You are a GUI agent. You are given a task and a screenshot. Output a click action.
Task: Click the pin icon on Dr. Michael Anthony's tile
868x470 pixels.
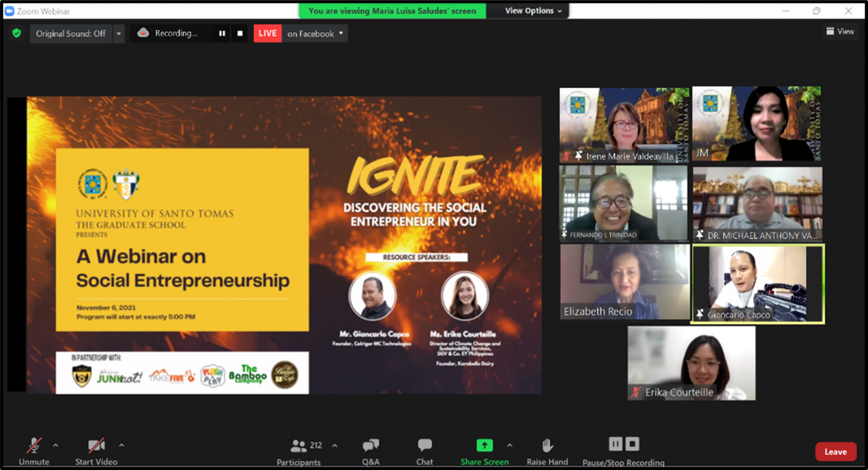[x=700, y=235]
